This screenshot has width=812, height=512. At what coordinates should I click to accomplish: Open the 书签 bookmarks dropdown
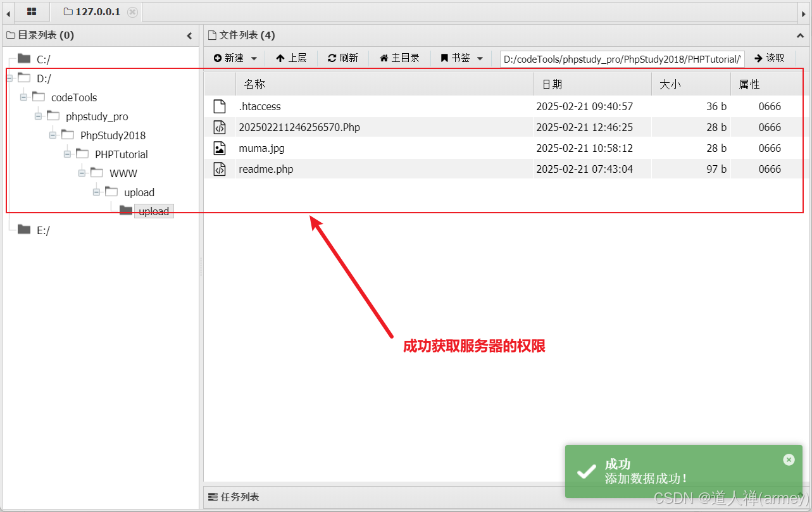tap(462, 58)
